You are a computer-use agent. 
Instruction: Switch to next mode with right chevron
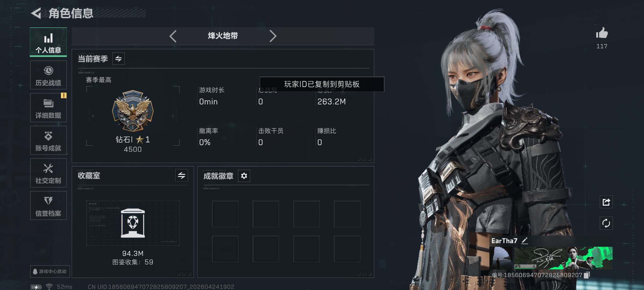pyautogui.click(x=273, y=36)
